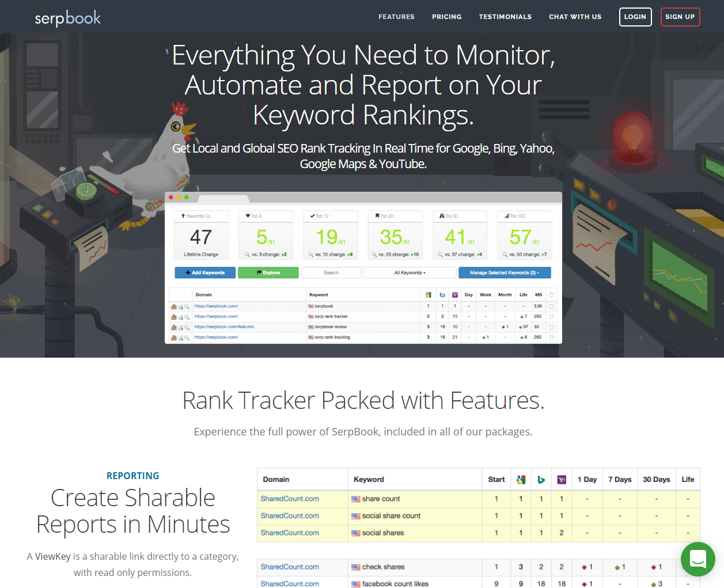Click the 'Create Sharable Reports in Minutes' heading
Viewport: 724px width, 588px height.
pyautogui.click(x=133, y=511)
